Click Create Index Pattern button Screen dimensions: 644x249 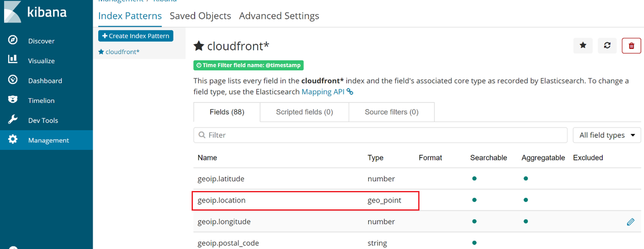(x=136, y=36)
